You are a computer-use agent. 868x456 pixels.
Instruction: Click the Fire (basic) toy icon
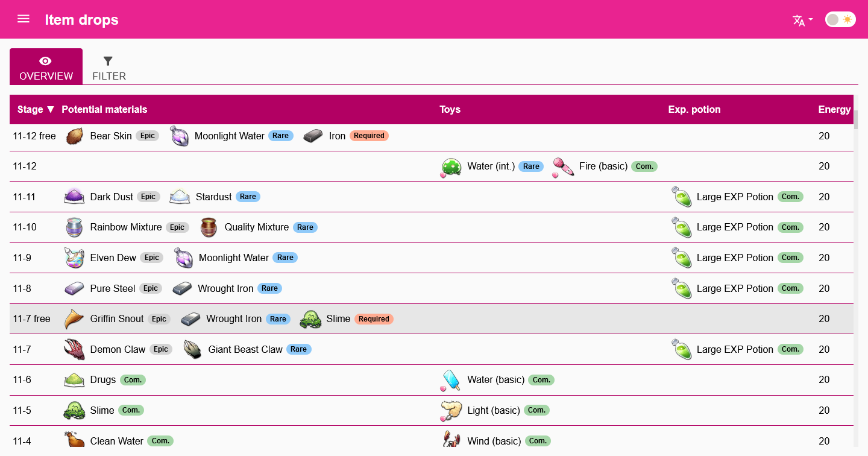[562, 166]
